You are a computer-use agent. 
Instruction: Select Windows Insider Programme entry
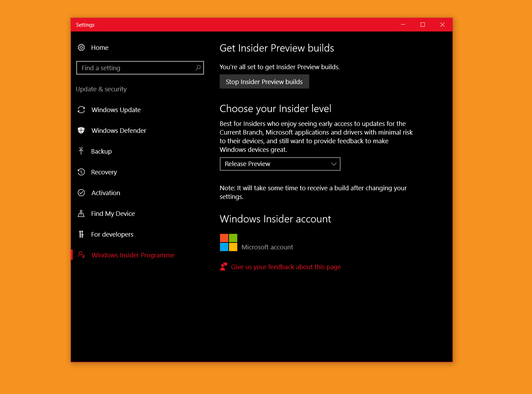(x=133, y=255)
